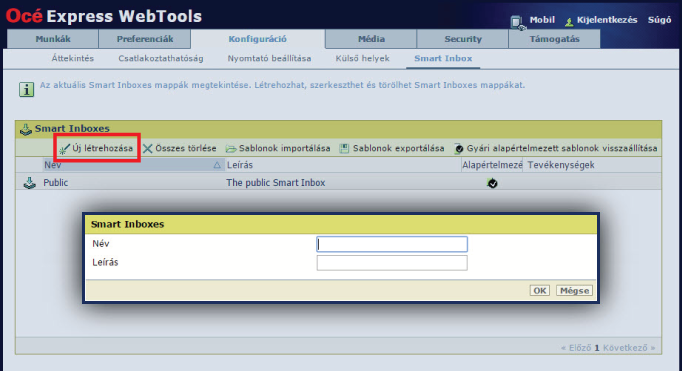Click the Új létrehozása star icon
This screenshot has width=682, height=371.
(x=64, y=149)
